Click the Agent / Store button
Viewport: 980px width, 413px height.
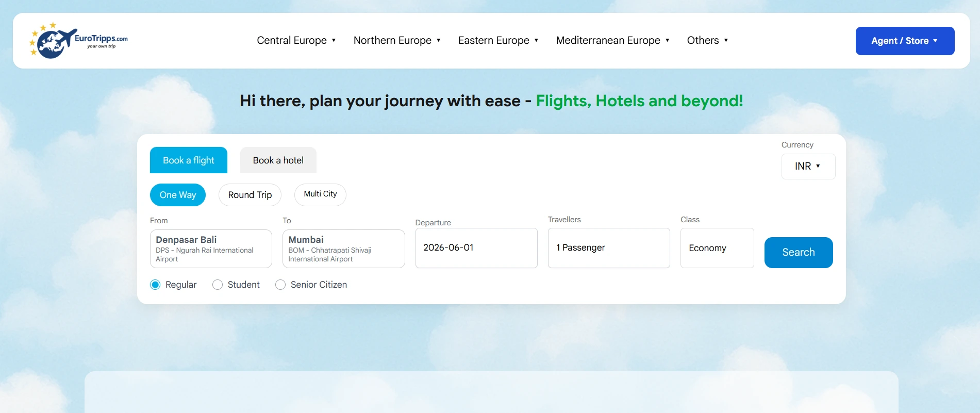[x=905, y=41]
